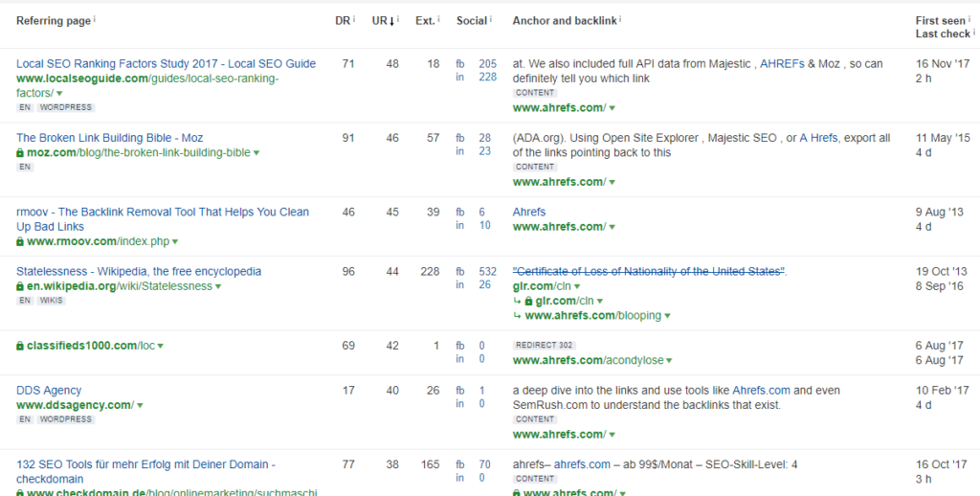Expand dropdown next to moz.com blog URL
The height and width of the screenshot is (496, 980).
click(x=256, y=153)
